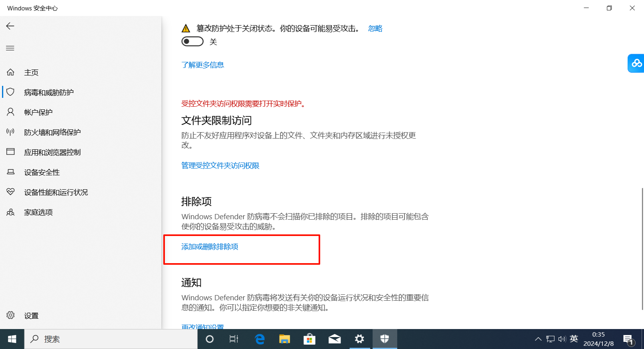Switch to Windows Security taskbar shield icon
The height and width of the screenshot is (349, 644).
coord(384,339)
